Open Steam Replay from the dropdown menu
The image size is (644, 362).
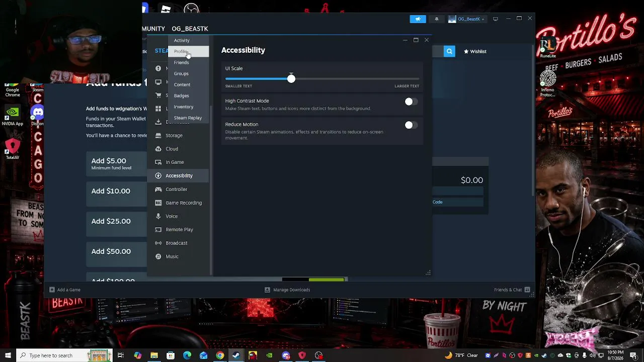[x=188, y=118]
